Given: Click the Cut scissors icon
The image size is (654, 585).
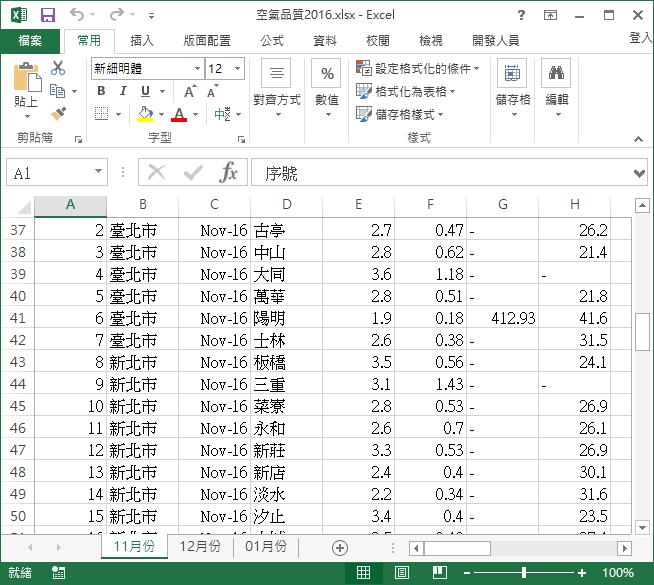Looking at the screenshot, I should tap(58, 68).
